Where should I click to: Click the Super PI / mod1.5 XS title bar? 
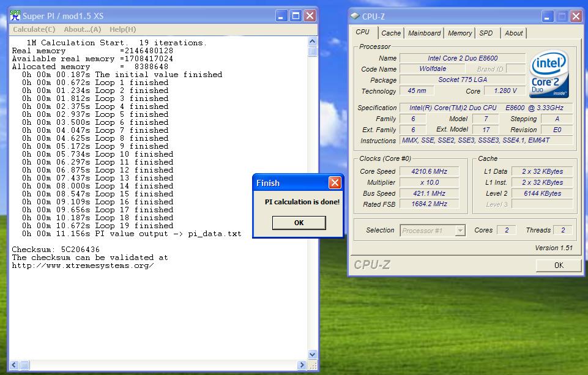click(163, 16)
